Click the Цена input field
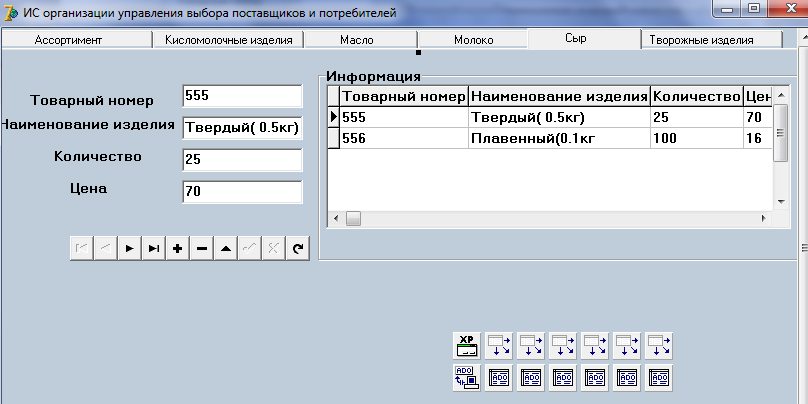 [x=242, y=192]
